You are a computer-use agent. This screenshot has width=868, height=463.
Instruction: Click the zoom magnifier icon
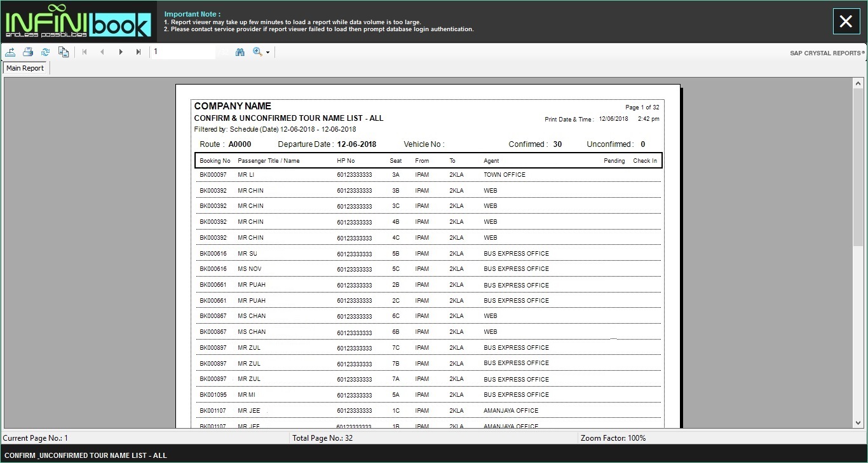pyautogui.click(x=257, y=52)
